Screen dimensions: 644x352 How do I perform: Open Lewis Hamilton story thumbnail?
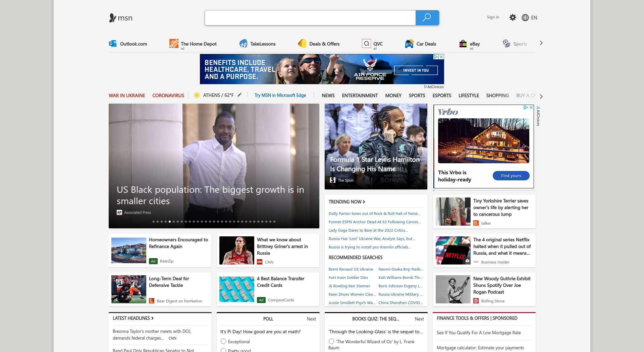(376, 146)
